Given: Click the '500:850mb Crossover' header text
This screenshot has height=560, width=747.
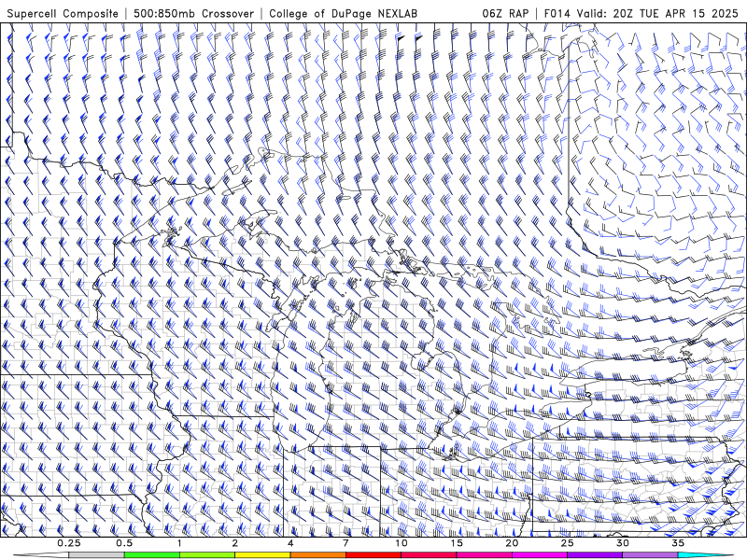Looking at the screenshot, I should click(x=194, y=14).
